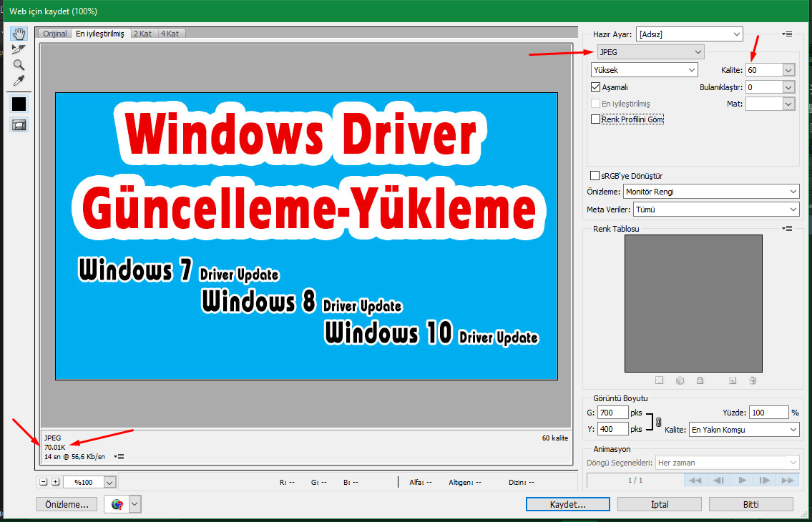Click the İptal button
This screenshot has height=522, width=812.
[x=659, y=504]
